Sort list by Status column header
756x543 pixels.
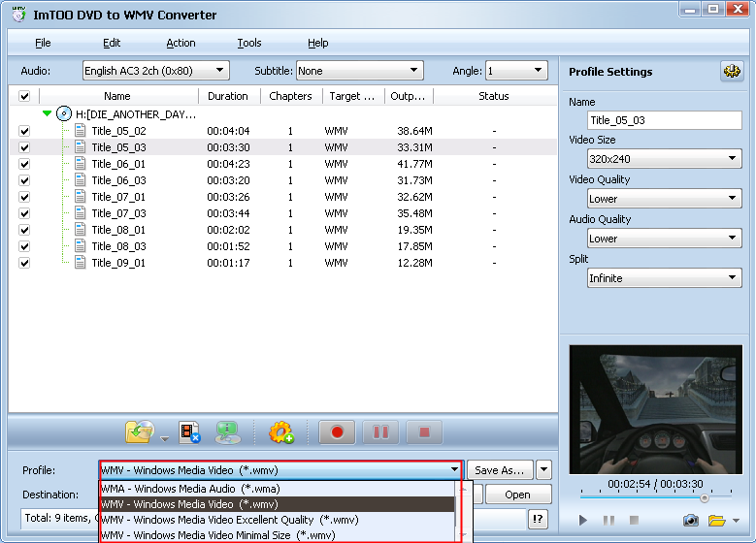[494, 96]
